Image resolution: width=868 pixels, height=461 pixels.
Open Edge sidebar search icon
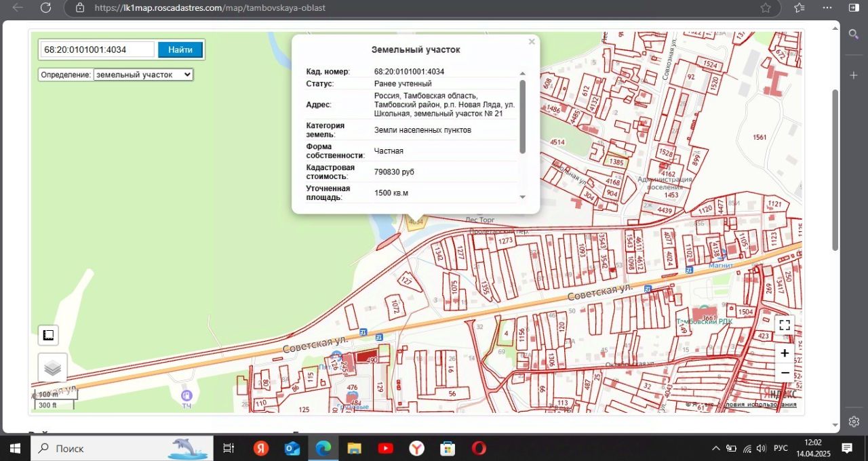coord(854,34)
